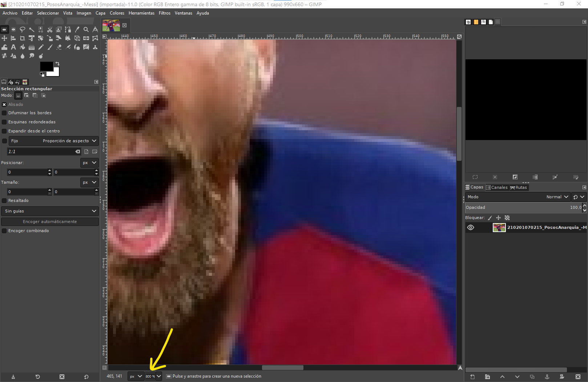Click the black foreground color swatch
Screen dimensions: 588x382
46,66
